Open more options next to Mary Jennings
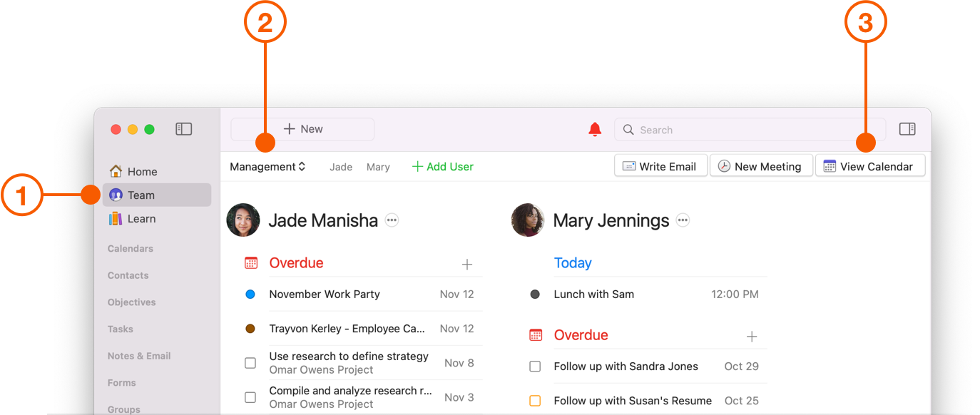980x415 pixels. pyautogui.click(x=683, y=220)
